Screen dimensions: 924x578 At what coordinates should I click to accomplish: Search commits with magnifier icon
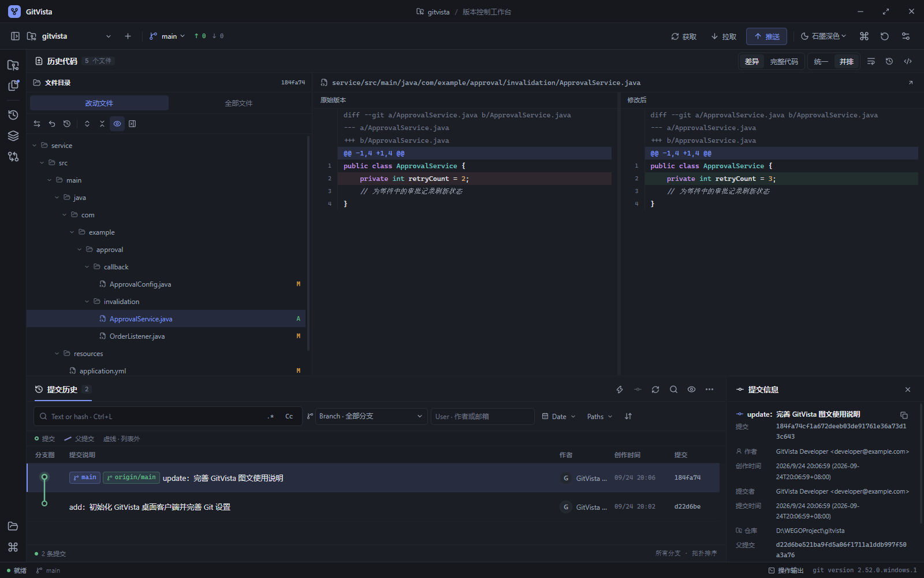tap(673, 390)
